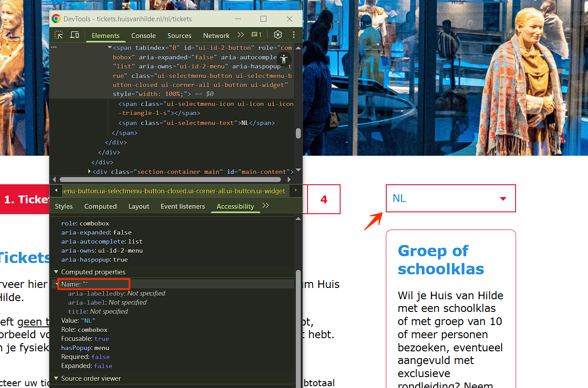The height and width of the screenshot is (388, 588).
Task: Open the Network tab
Action: 216,36
